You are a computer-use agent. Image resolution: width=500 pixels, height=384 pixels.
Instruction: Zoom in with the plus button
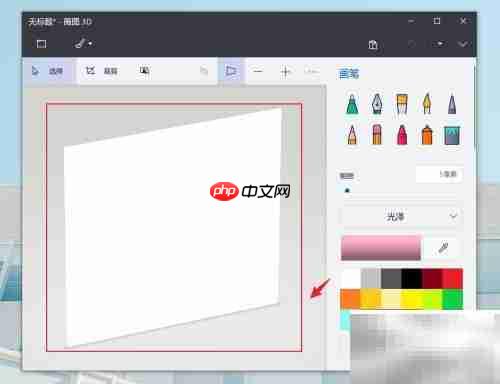(x=285, y=71)
